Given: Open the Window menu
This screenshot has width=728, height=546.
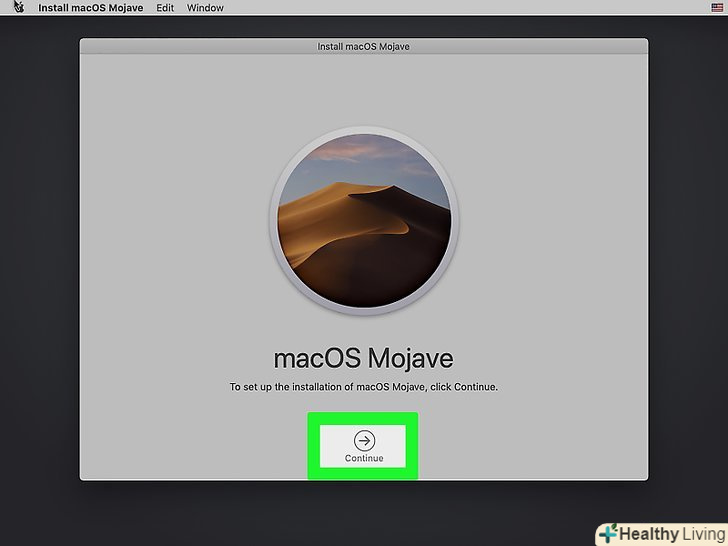Looking at the screenshot, I should (205, 8).
